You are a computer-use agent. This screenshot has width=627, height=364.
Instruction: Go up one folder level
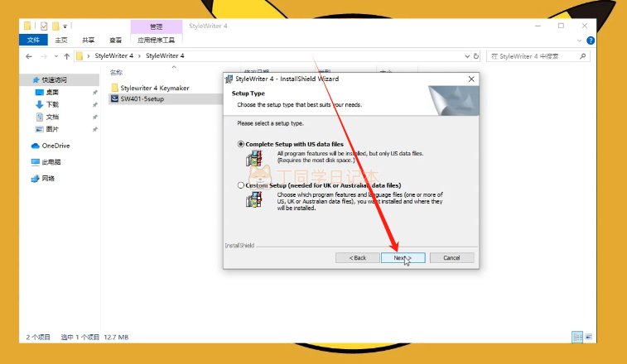pyautogui.click(x=67, y=56)
